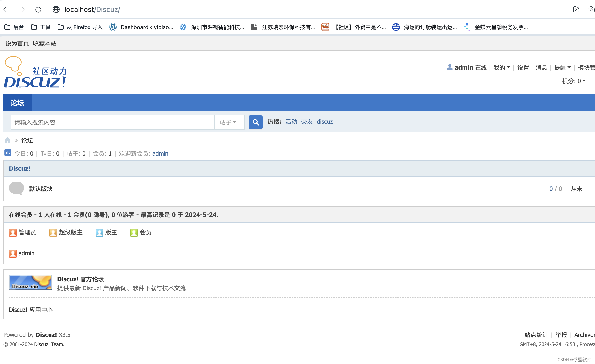The image size is (595, 364).
Task: Expand the 提醒 notifications dropdown
Action: [x=562, y=67]
